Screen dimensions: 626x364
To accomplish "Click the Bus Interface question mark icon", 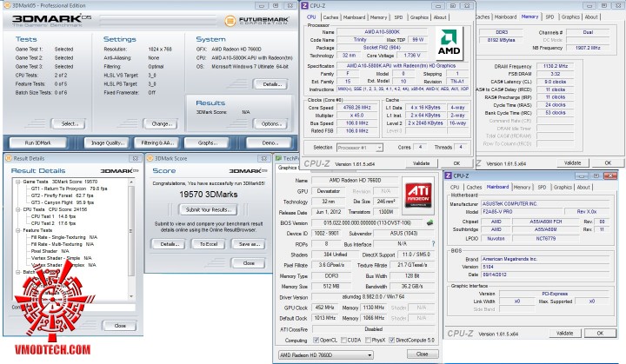I will point(433,243).
